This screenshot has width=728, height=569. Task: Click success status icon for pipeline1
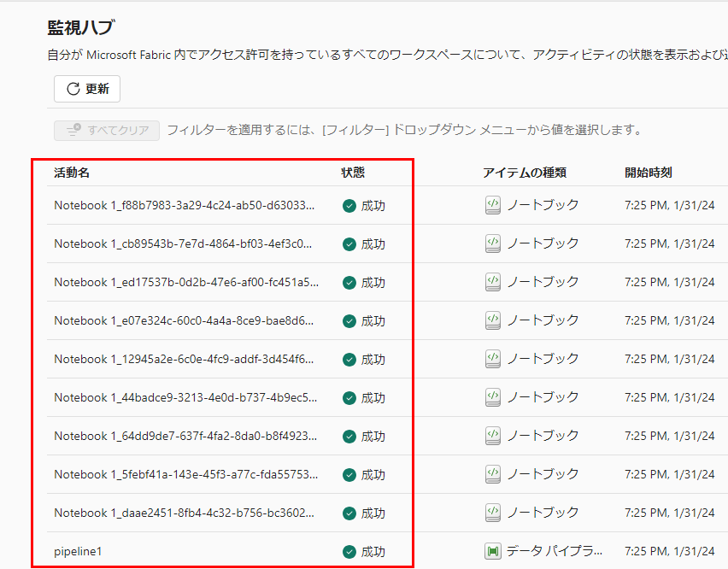pyautogui.click(x=349, y=552)
